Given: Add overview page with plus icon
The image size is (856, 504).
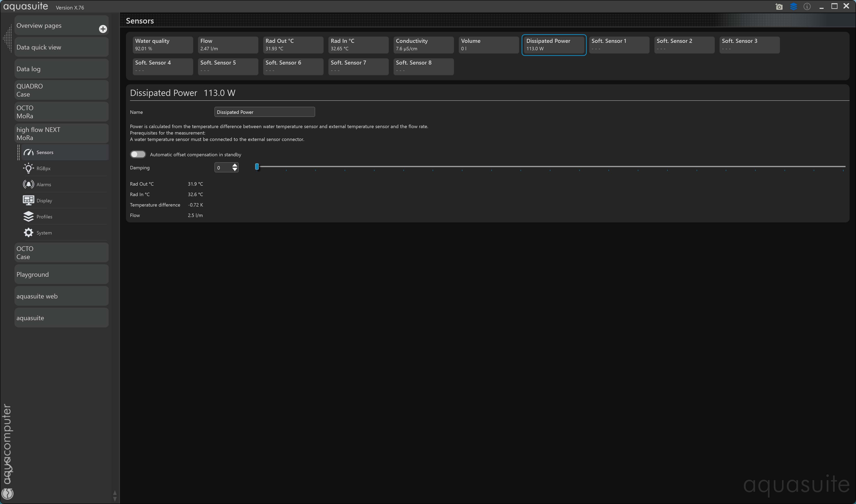Looking at the screenshot, I should click(103, 29).
